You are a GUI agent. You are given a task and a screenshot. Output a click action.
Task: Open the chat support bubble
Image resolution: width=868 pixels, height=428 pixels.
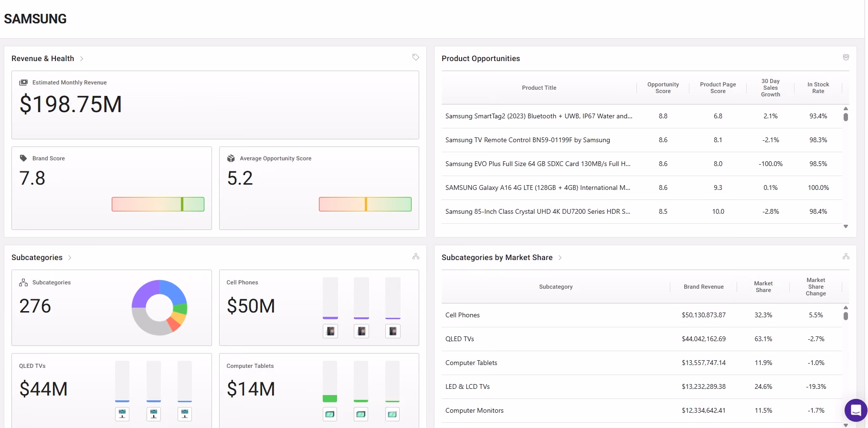pyautogui.click(x=856, y=410)
